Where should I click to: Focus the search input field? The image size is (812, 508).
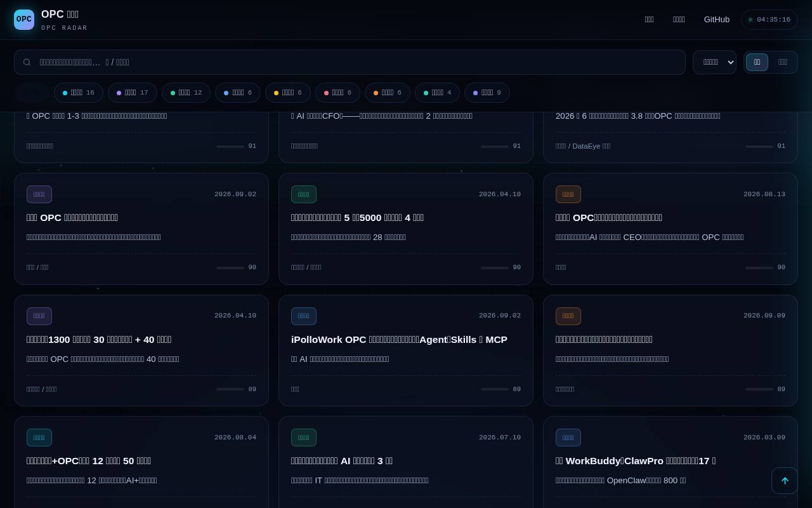[x=350, y=62]
